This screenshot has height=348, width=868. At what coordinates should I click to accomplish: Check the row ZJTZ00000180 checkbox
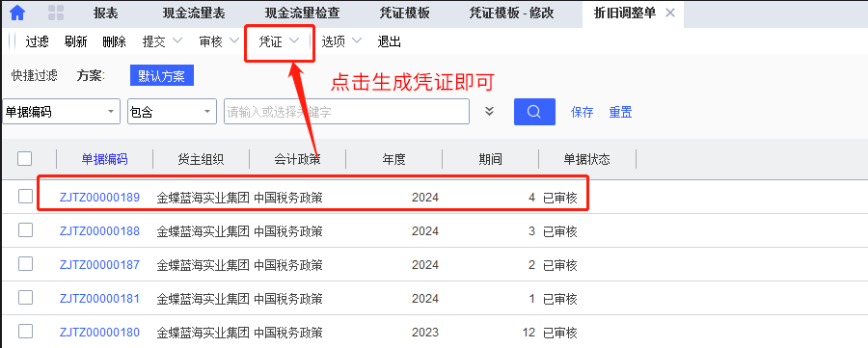[x=25, y=332]
